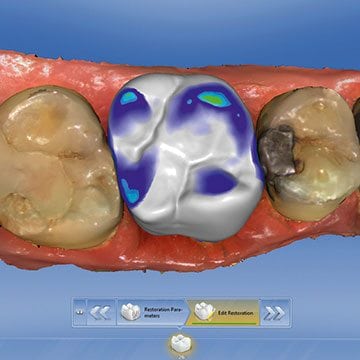Select the yellowish neighboring tooth on the left
360x360 pixels.
[x=57, y=166]
